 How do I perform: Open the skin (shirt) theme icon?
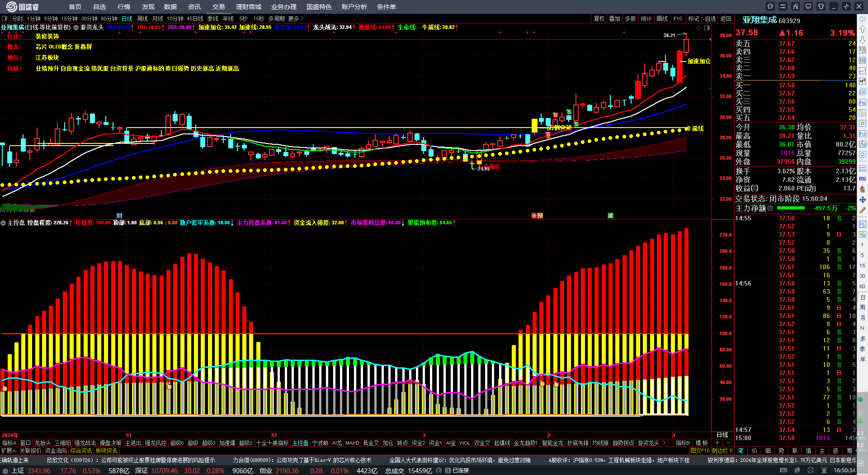pyautogui.click(x=821, y=6)
